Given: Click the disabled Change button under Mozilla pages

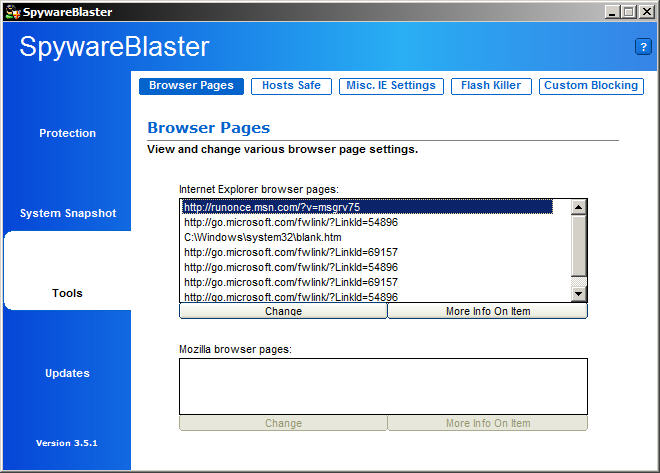Looking at the screenshot, I should [x=283, y=423].
